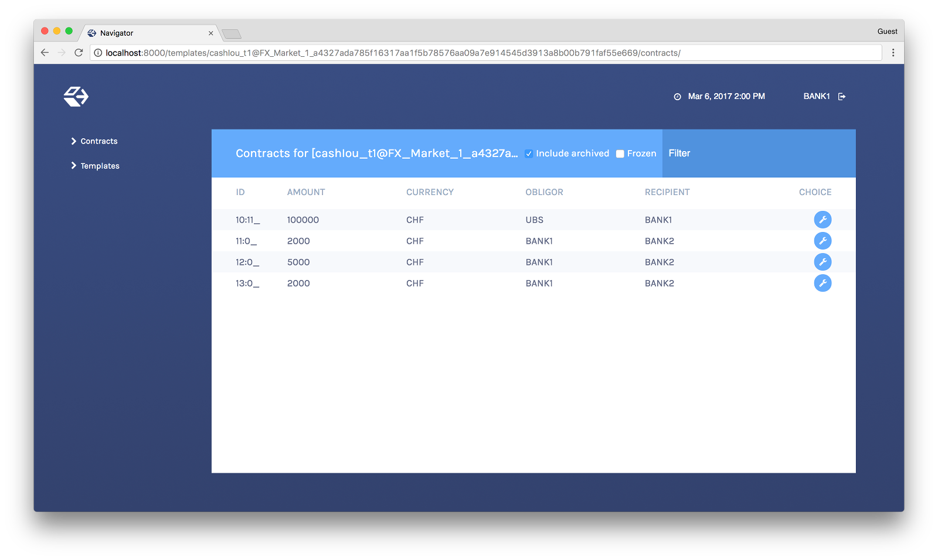Click the choice wrench for the 5000 CHF row
The image size is (938, 560).
[x=823, y=262]
